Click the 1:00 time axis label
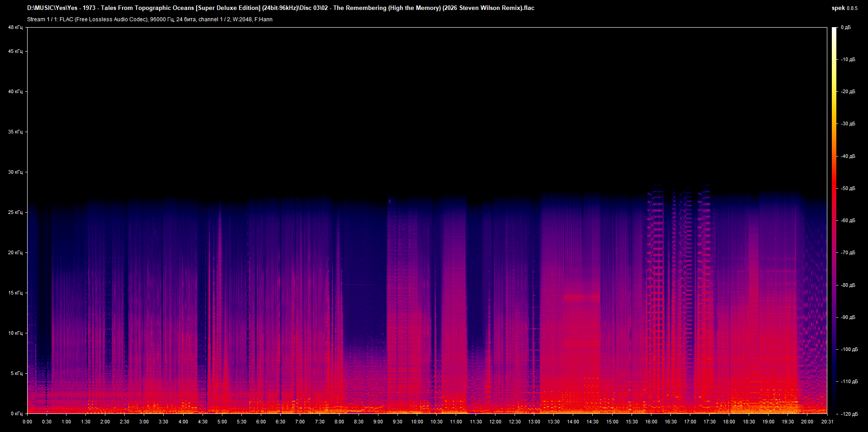The image size is (868, 432). click(x=66, y=422)
